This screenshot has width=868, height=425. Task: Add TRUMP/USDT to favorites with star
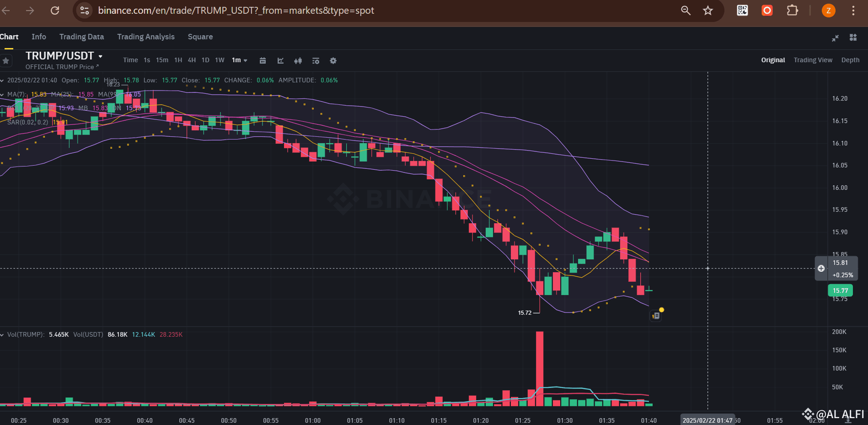(x=6, y=60)
